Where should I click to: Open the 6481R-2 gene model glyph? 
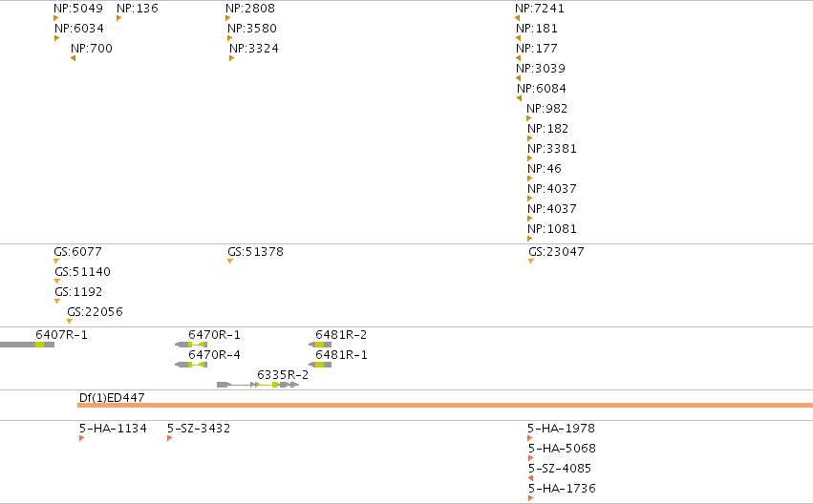coord(320,345)
